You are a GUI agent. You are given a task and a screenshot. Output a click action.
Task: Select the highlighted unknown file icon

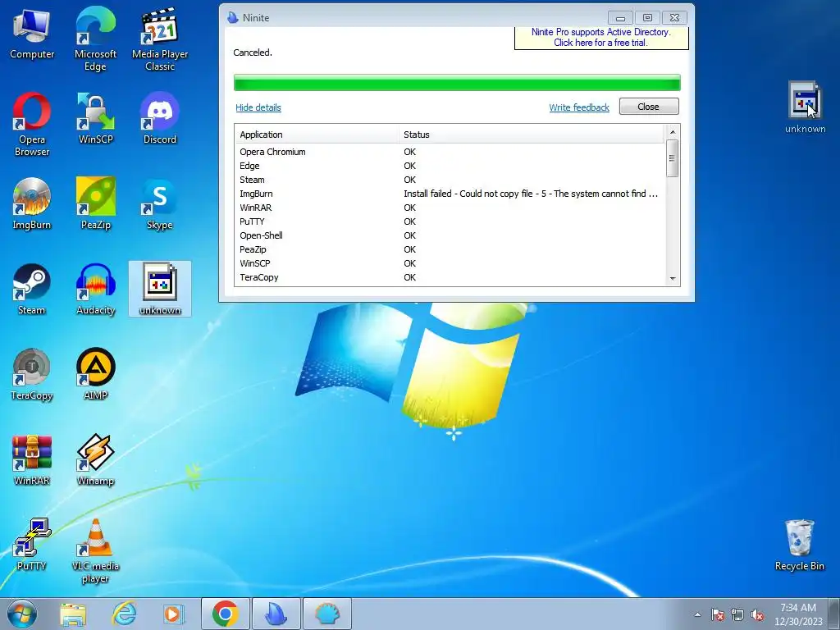(160, 289)
